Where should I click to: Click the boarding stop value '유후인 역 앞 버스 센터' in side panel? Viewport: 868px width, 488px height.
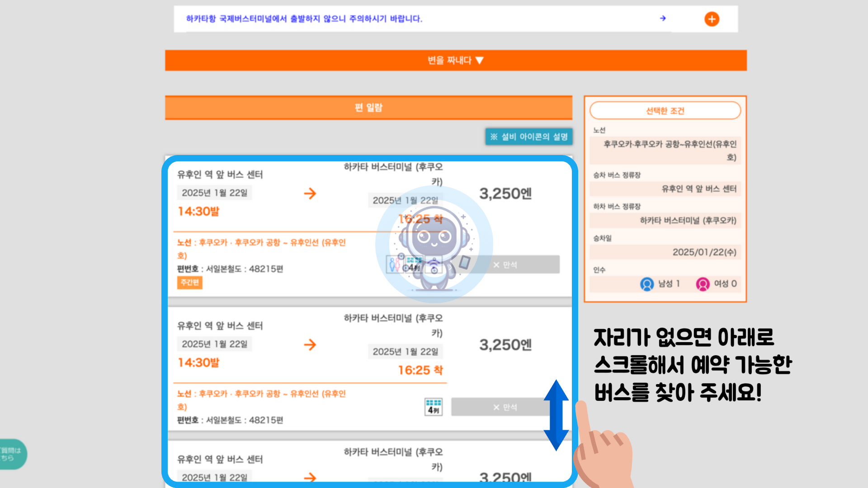click(665, 188)
